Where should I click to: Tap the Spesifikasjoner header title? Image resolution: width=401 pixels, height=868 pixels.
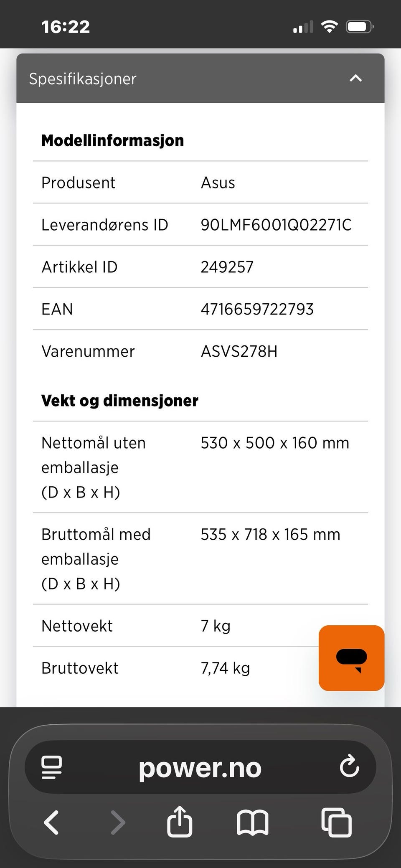tap(83, 79)
